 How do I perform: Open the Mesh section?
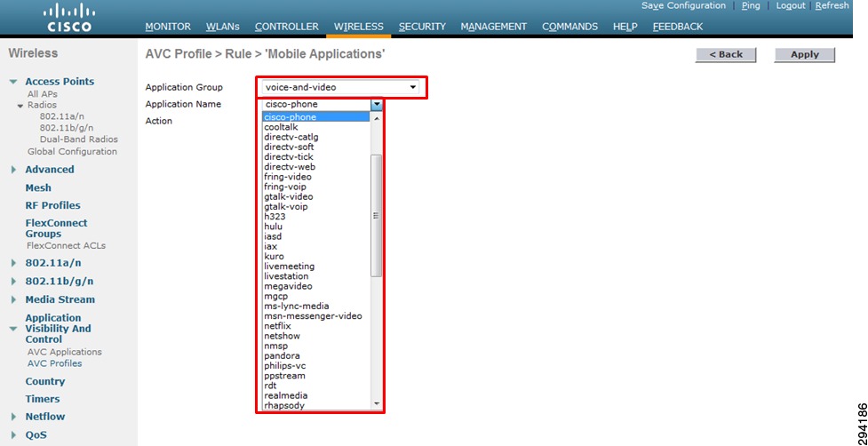38,187
